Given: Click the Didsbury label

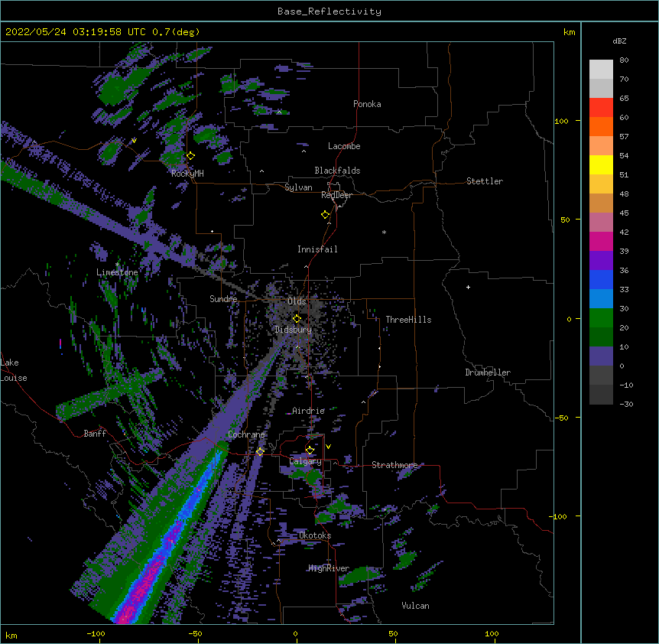Looking at the screenshot, I should (x=294, y=330).
